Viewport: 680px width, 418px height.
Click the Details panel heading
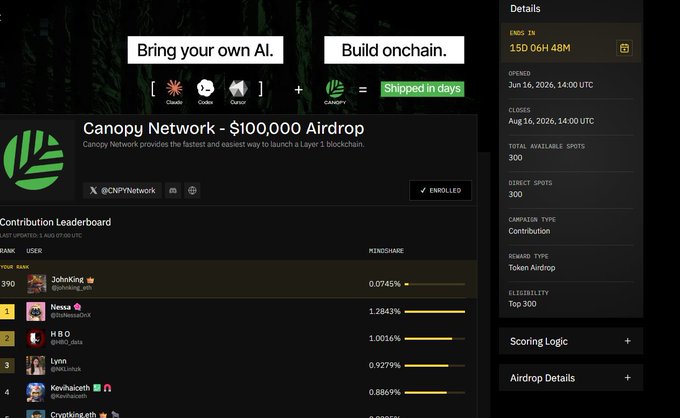pos(525,9)
